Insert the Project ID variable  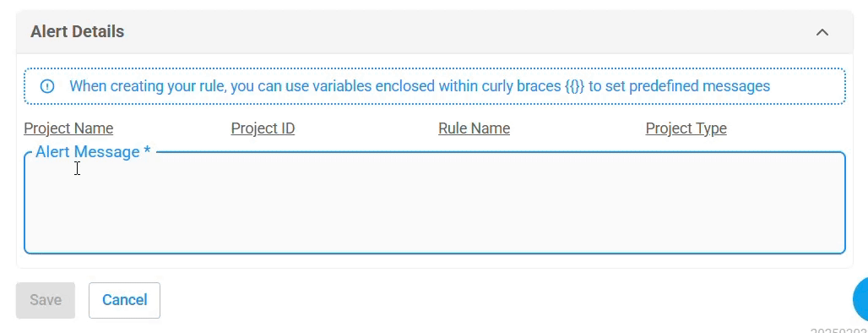[x=263, y=128]
